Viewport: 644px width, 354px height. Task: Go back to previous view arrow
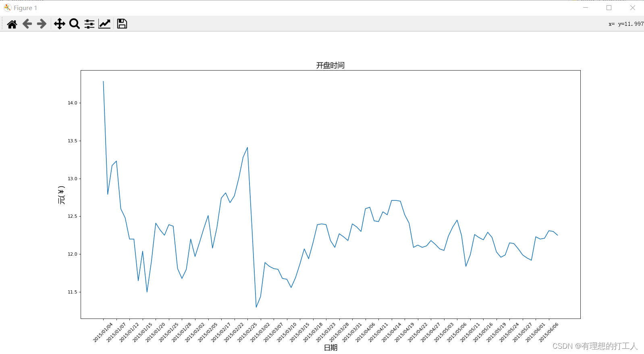tap(27, 24)
